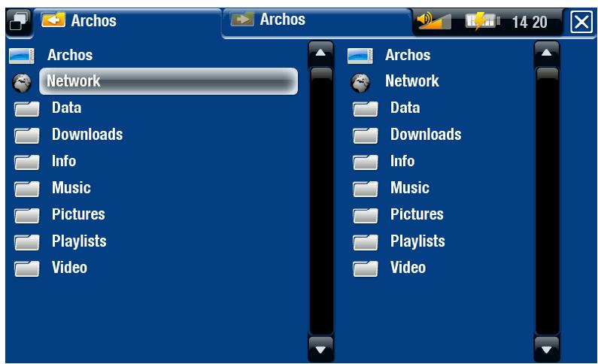
Task: Click right pane scroll-down arrow
Action: tap(547, 349)
